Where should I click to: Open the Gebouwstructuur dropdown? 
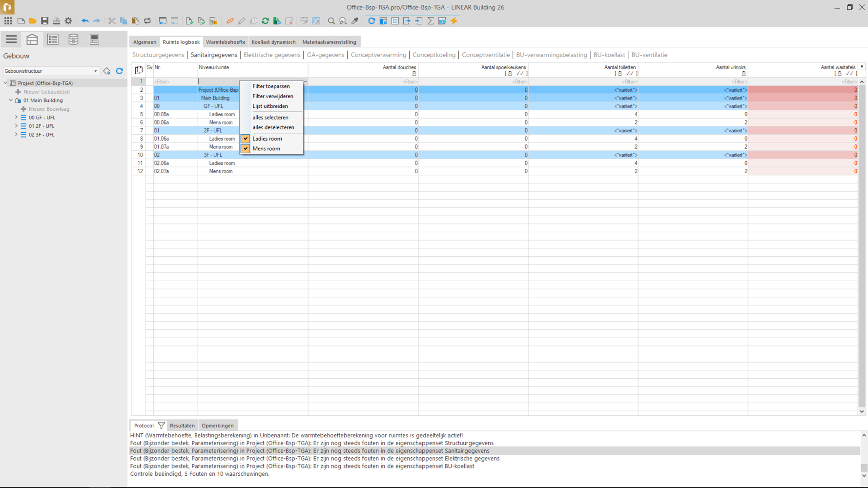coord(95,71)
